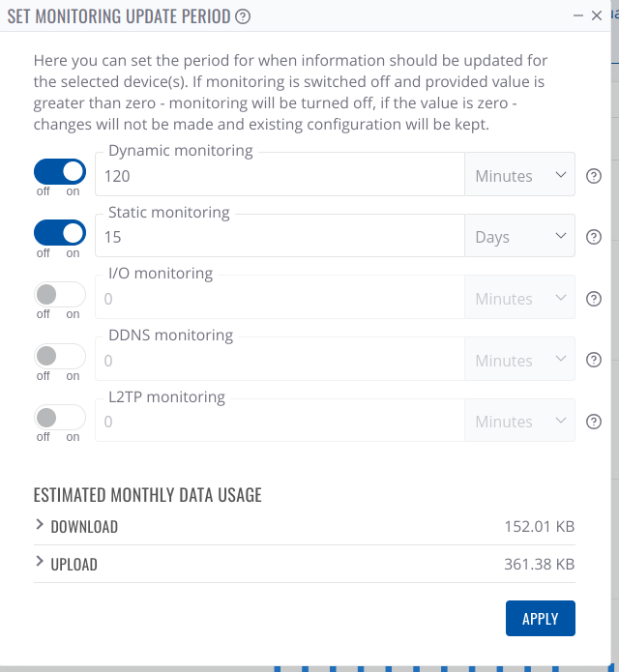Enable DDNS monitoring toggle
The height and width of the screenshot is (672, 619).
(60, 356)
